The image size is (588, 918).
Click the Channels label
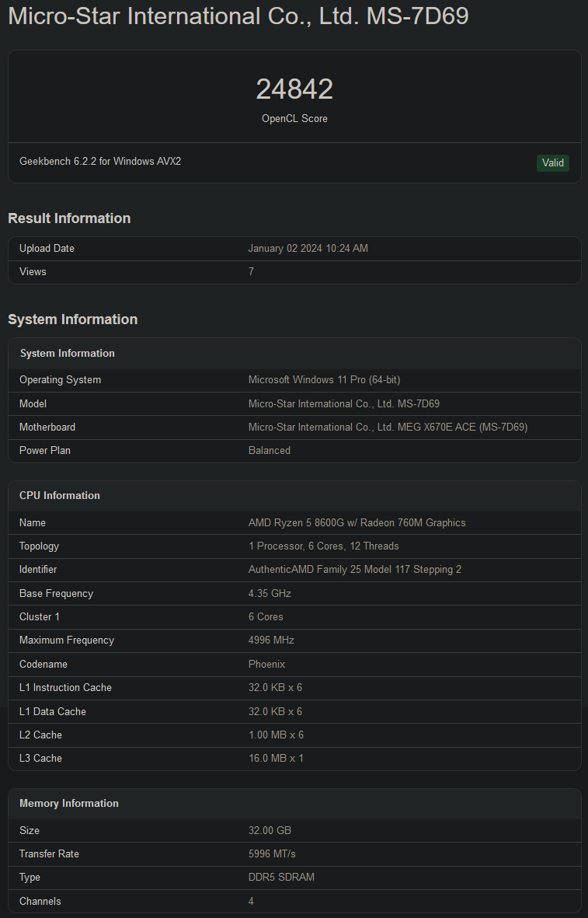[40, 902]
